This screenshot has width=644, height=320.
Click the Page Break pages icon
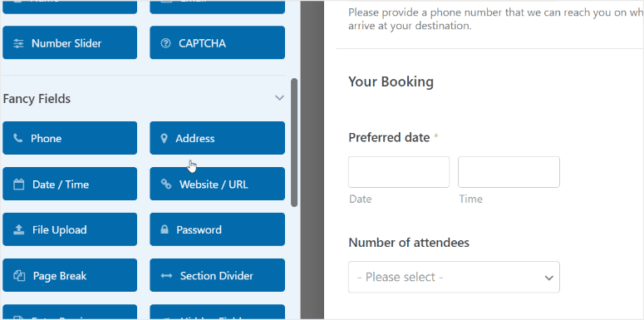click(19, 276)
